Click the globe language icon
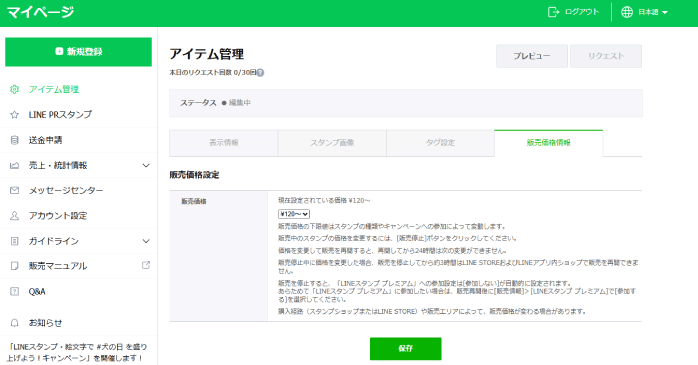The width and height of the screenshot is (698, 365). pyautogui.click(x=627, y=12)
